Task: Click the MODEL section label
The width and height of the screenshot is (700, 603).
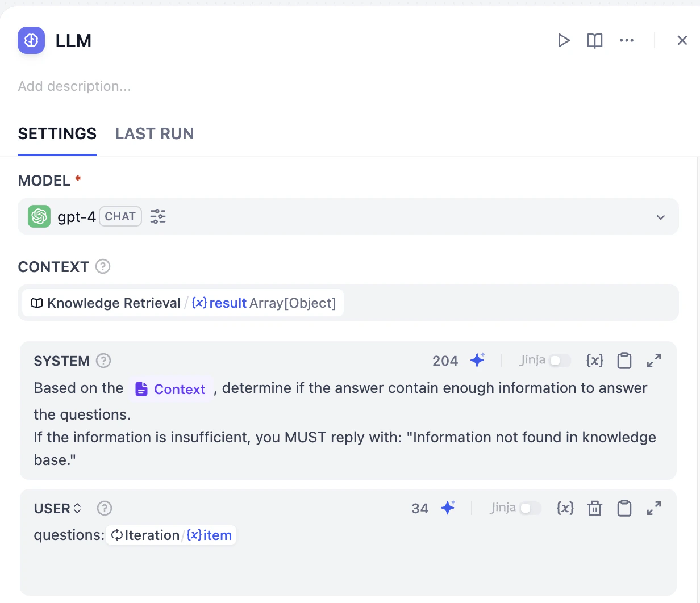Action: (44, 181)
